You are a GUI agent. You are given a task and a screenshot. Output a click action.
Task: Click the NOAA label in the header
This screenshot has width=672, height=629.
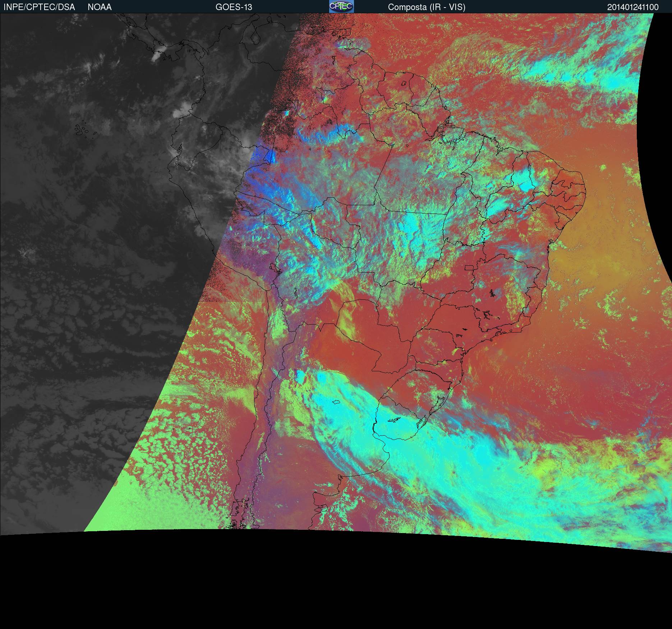coord(100,7)
